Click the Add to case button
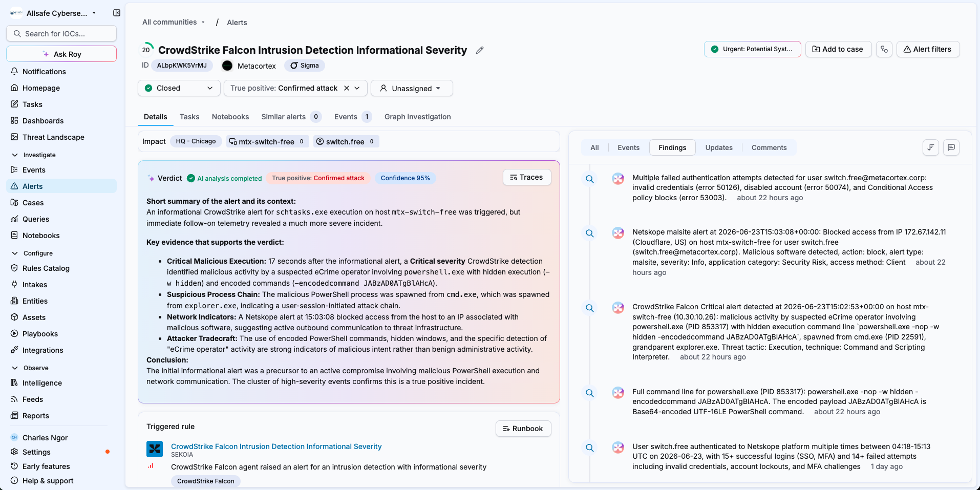Viewport: 980px width, 490px height. [x=838, y=49]
